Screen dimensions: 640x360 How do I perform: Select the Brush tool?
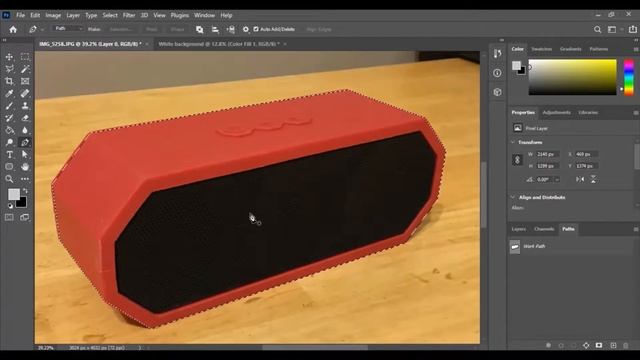[x=9, y=106]
